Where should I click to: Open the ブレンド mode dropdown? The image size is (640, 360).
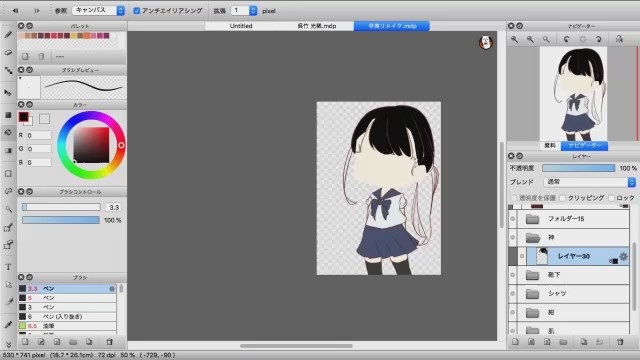click(x=590, y=182)
